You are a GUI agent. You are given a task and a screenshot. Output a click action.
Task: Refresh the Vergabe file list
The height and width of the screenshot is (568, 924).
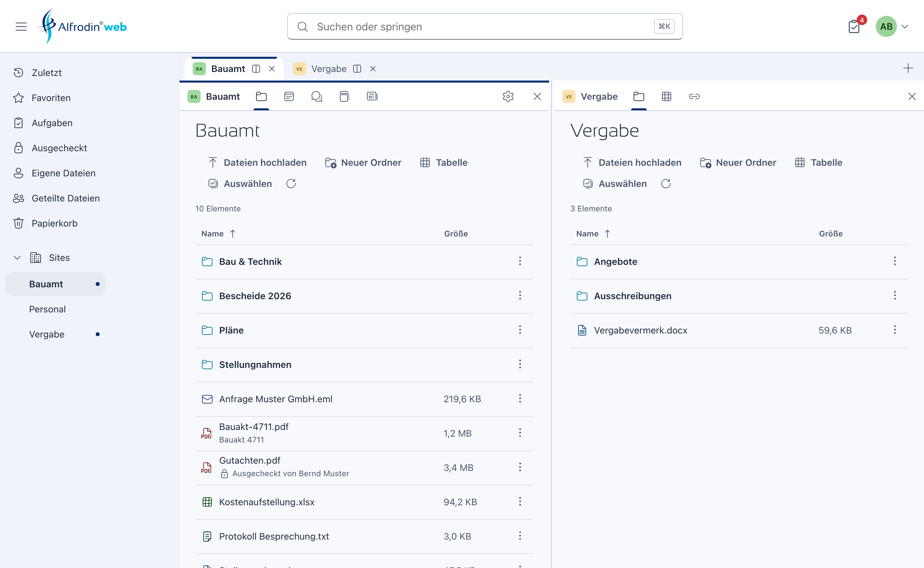(666, 184)
